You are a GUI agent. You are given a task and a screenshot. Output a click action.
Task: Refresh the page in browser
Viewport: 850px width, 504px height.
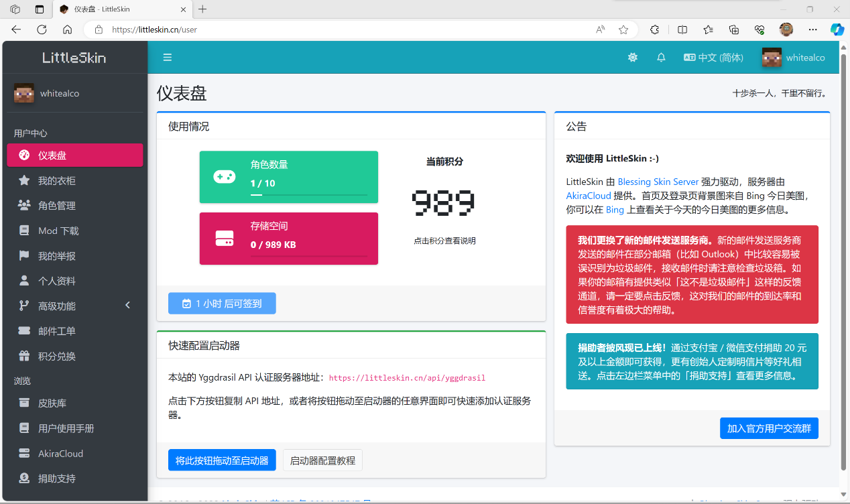pyautogui.click(x=42, y=29)
